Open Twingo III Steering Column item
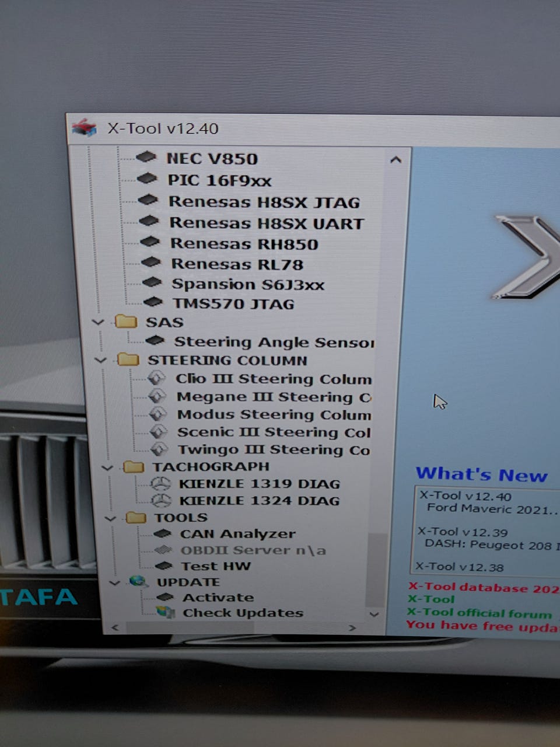The height and width of the screenshot is (747, 560). (274, 449)
